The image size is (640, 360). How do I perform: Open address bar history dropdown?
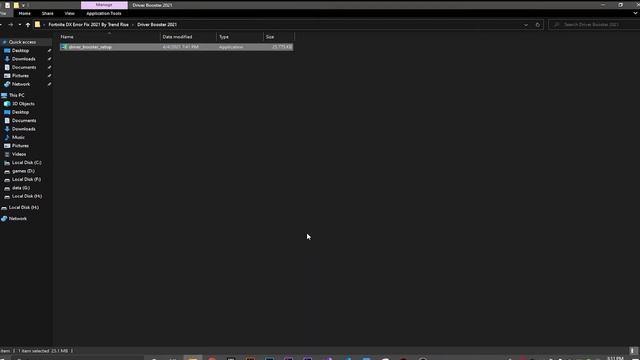pyautogui.click(x=526, y=25)
